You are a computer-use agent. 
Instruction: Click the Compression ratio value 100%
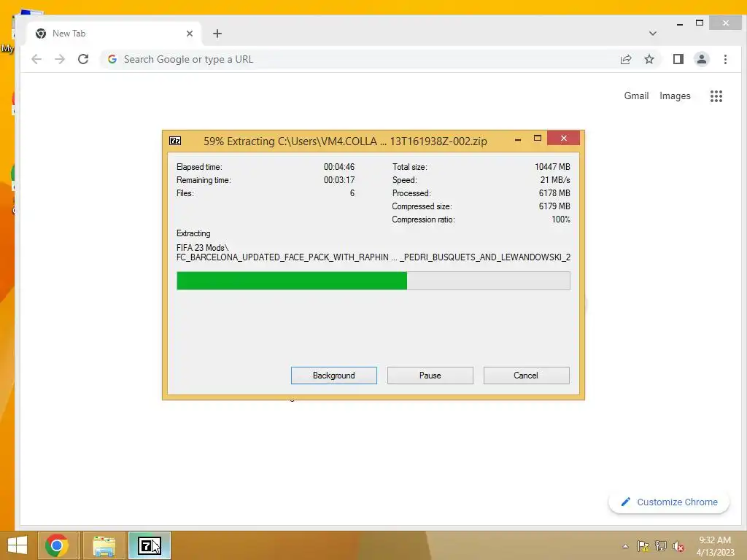pyautogui.click(x=561, y=219)
